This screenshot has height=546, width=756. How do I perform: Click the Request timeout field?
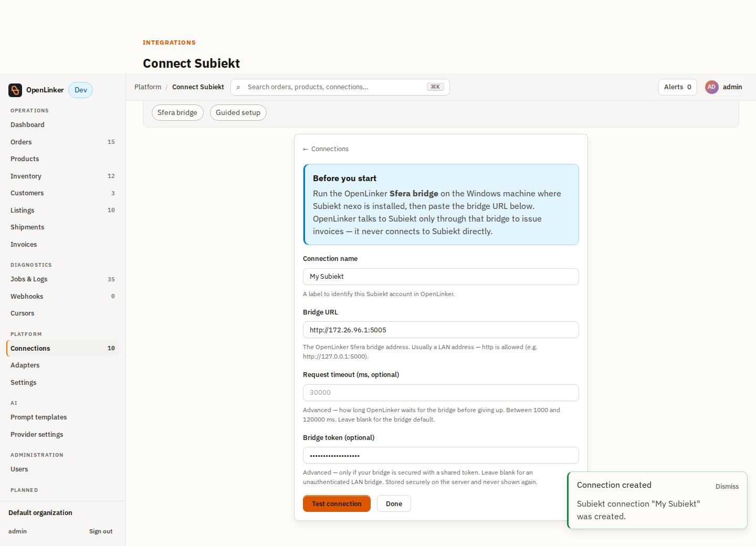(x=441, y=393)
